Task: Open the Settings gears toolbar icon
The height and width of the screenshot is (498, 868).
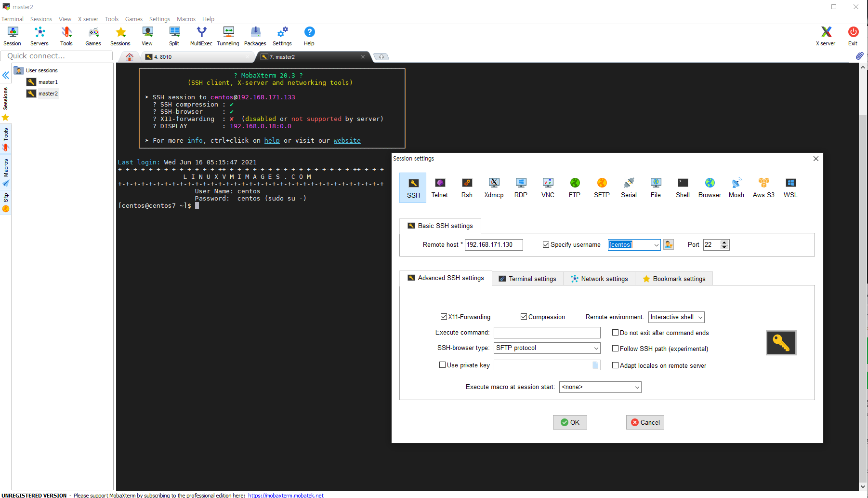Action: tap(282, 36)
